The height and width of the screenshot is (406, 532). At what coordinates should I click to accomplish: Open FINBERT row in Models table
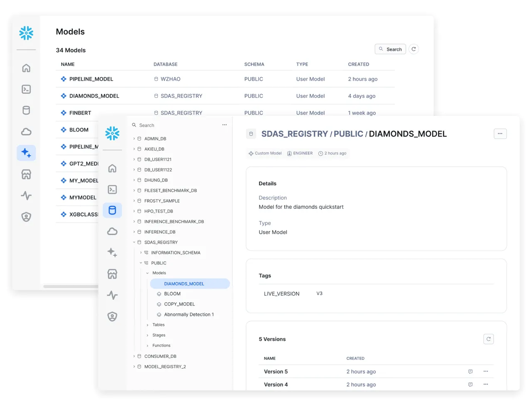(225, 113)
